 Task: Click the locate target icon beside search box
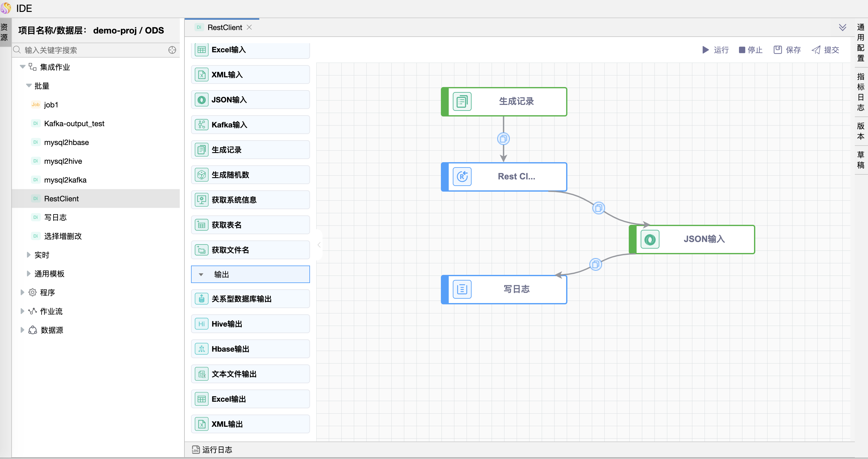(172, 50)
